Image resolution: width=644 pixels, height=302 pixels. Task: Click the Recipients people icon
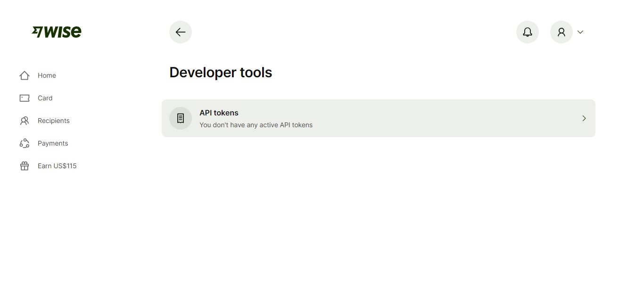pos(24,121)
